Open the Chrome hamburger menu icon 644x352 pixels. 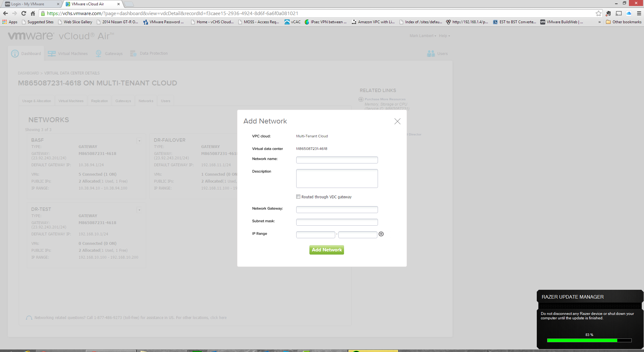639,13
